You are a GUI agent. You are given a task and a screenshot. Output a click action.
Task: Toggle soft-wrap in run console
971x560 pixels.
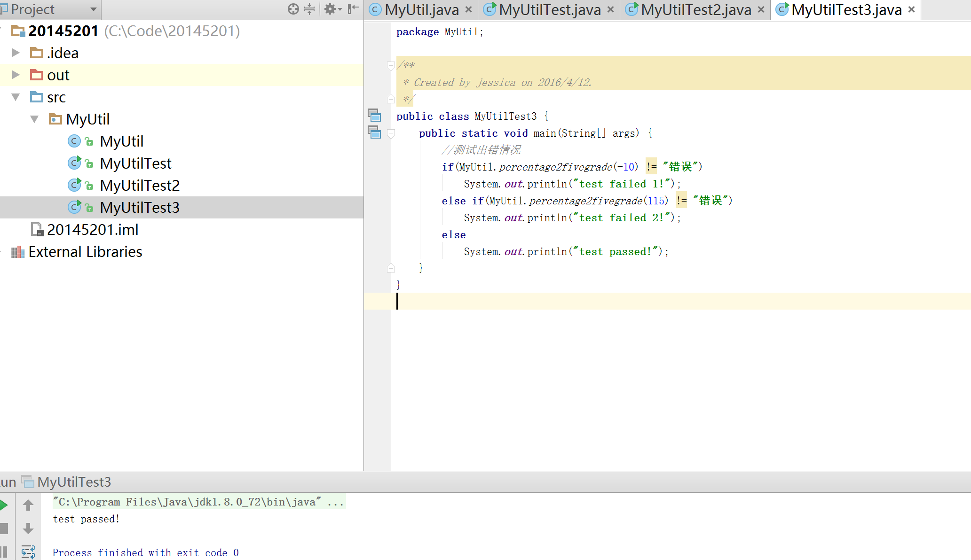28,552
